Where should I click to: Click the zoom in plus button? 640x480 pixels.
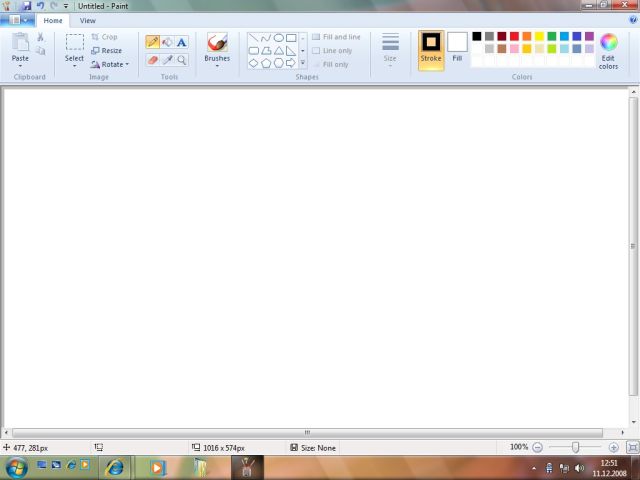[x=613, y=447]
